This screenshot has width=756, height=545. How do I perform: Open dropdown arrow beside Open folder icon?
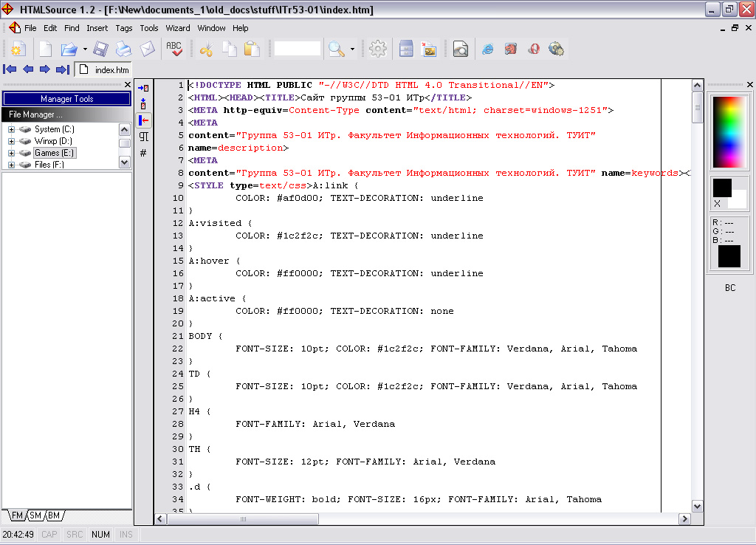click(x=85, y=49)
